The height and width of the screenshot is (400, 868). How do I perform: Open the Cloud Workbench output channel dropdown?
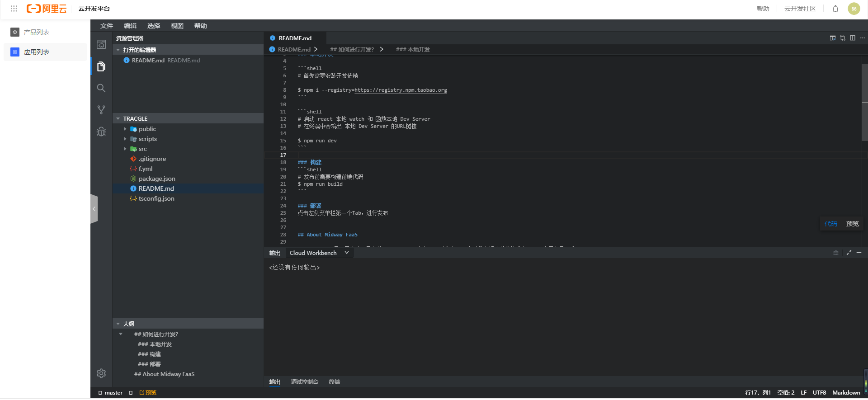[319, 253]
